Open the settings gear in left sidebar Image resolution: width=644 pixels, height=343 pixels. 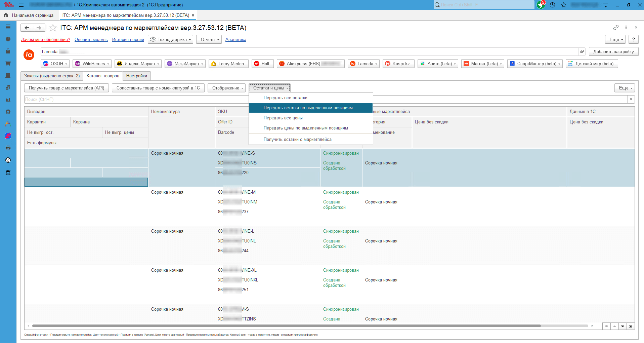click(x=8, y=112)
